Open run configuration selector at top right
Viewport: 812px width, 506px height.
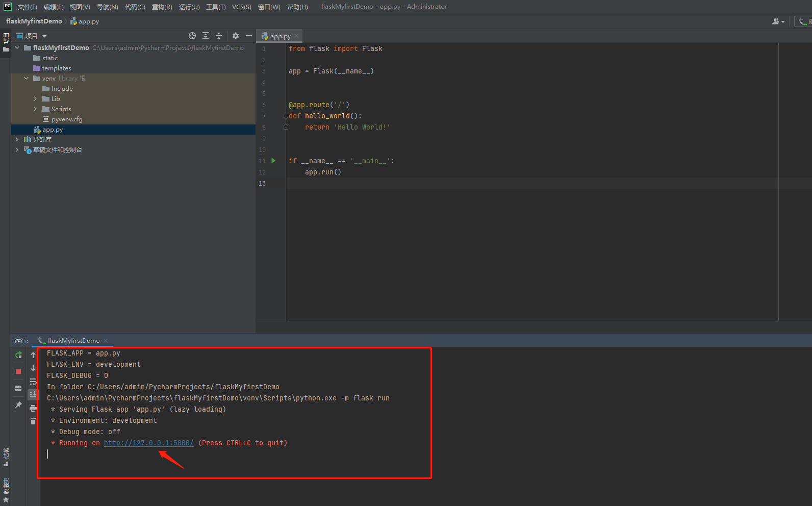pyautogui.click(x=804, y=21)
